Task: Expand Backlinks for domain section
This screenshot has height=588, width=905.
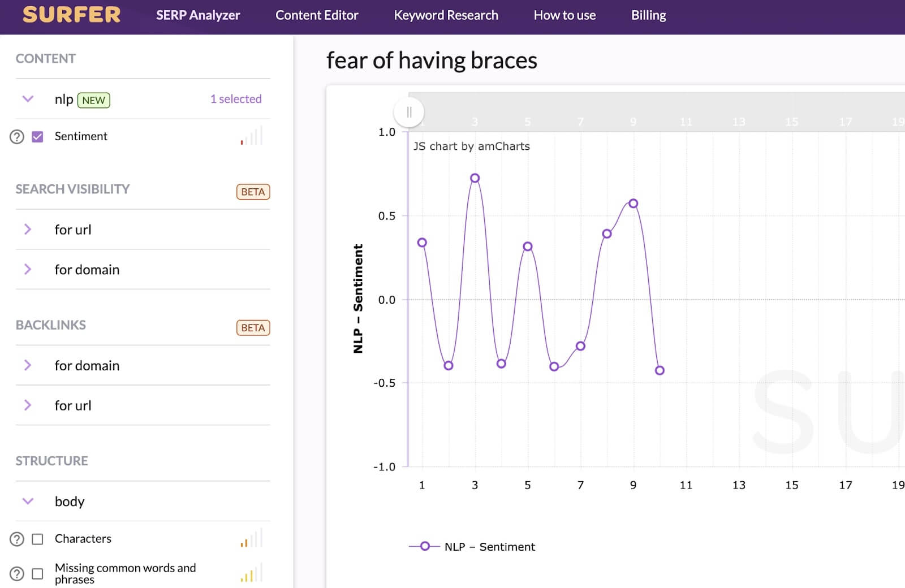Action: click(x=28, y=365)
